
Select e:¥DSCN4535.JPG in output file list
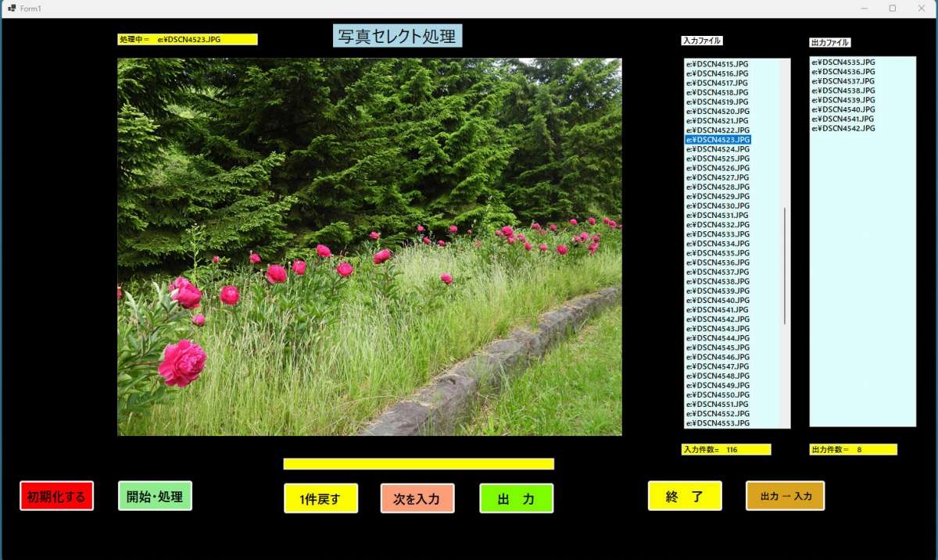click(843, 62)
